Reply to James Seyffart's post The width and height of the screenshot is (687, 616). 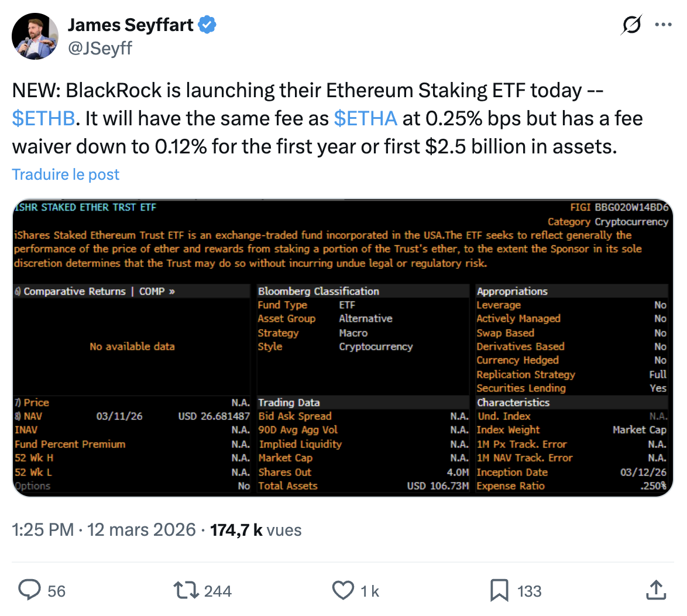pyautogui.click(x=29, y=590)
